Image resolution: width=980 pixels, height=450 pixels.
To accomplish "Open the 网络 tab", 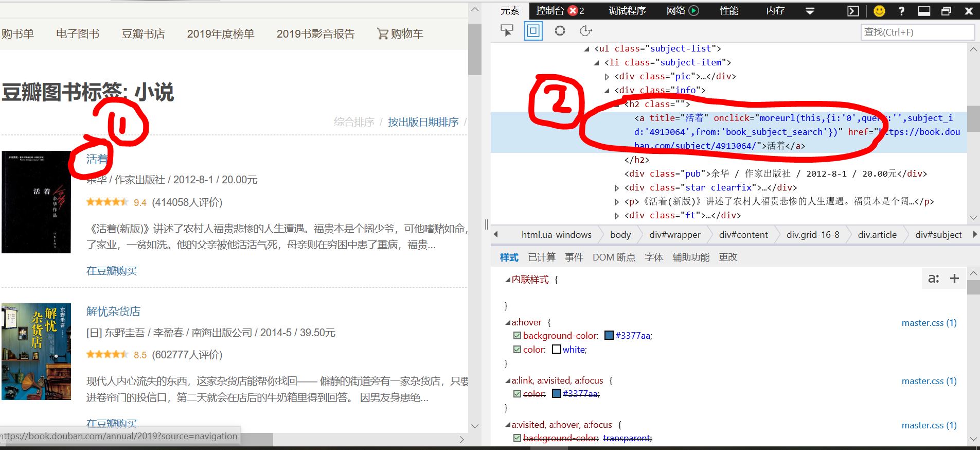I will click(676, 11).
